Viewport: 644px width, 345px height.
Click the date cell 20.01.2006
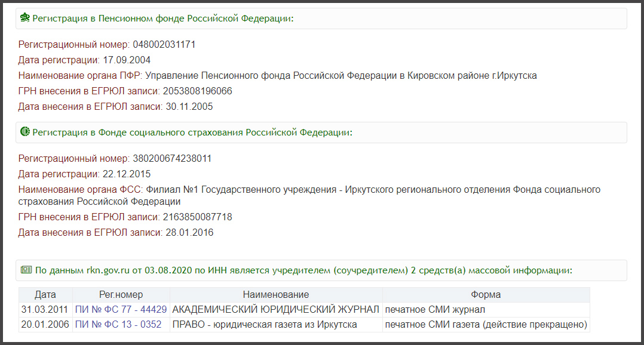click(45, 325)
